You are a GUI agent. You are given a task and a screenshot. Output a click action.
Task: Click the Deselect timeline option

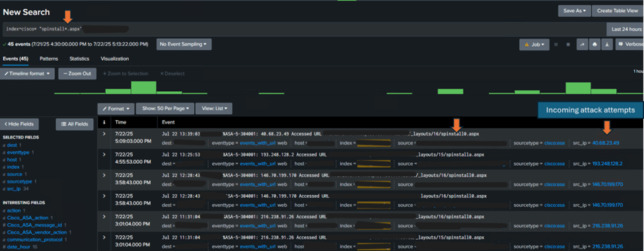(172, 73)
